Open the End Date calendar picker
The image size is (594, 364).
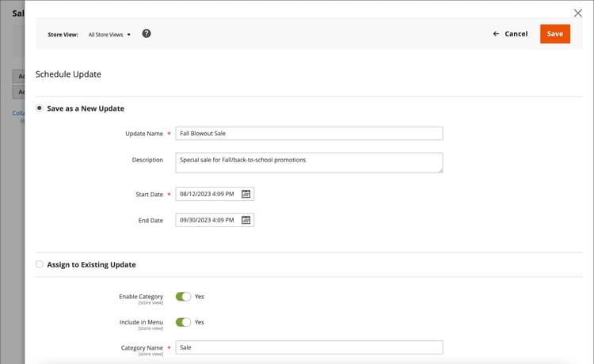[x=246, y=220]
